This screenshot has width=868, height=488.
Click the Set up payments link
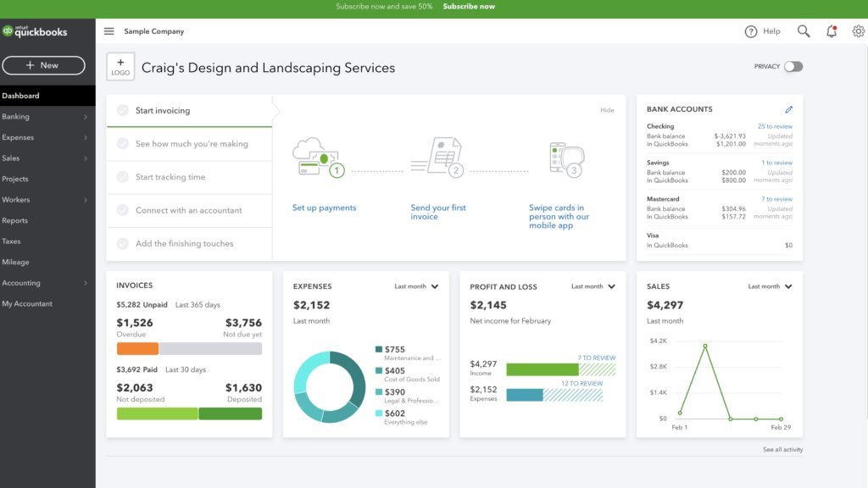coord(324,208)
